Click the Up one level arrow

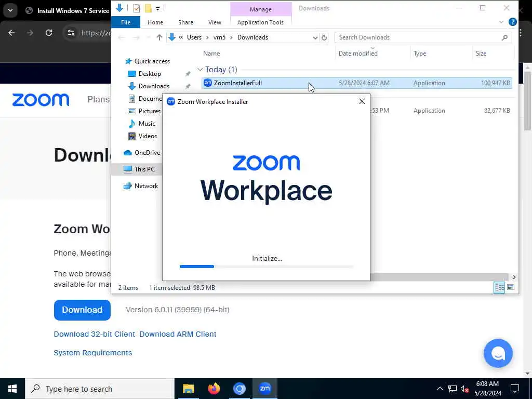click(159, 37)
